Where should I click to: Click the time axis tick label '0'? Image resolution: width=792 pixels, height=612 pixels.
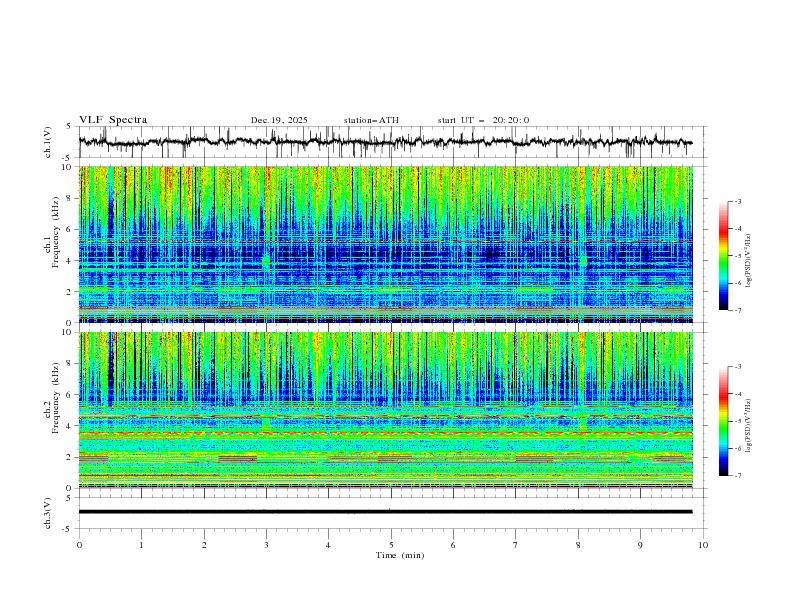[79, 545]
